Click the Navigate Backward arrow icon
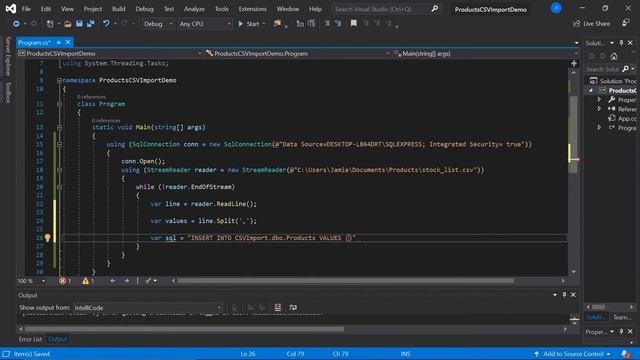This screenshot has height=360, width=640. [x=16, y=24]
